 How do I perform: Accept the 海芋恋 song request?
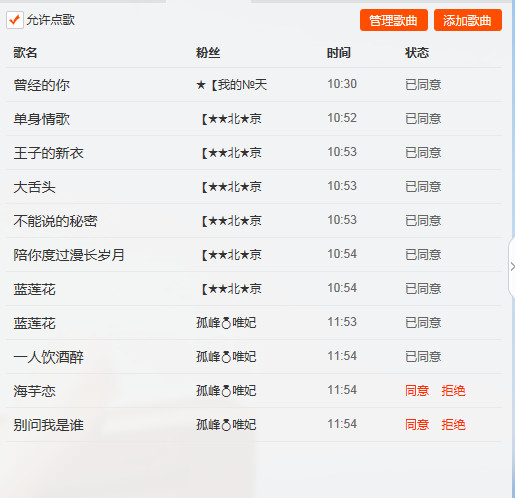[417, 391]
